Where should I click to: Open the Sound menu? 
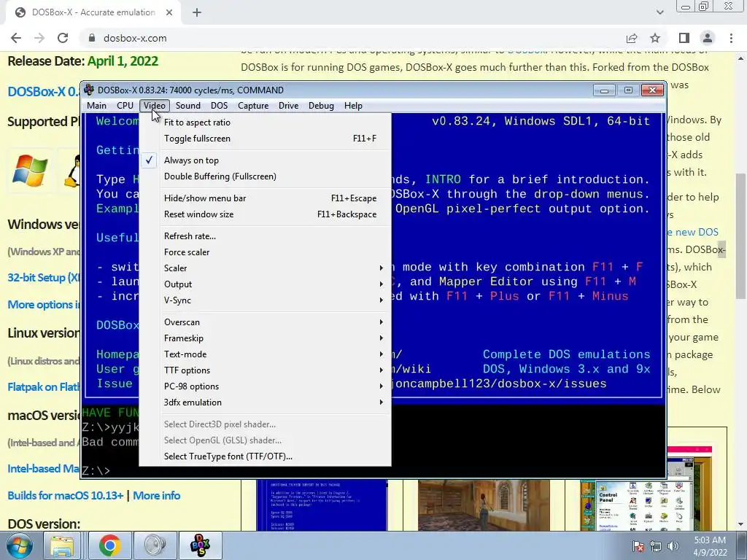(x=188, y=106)
